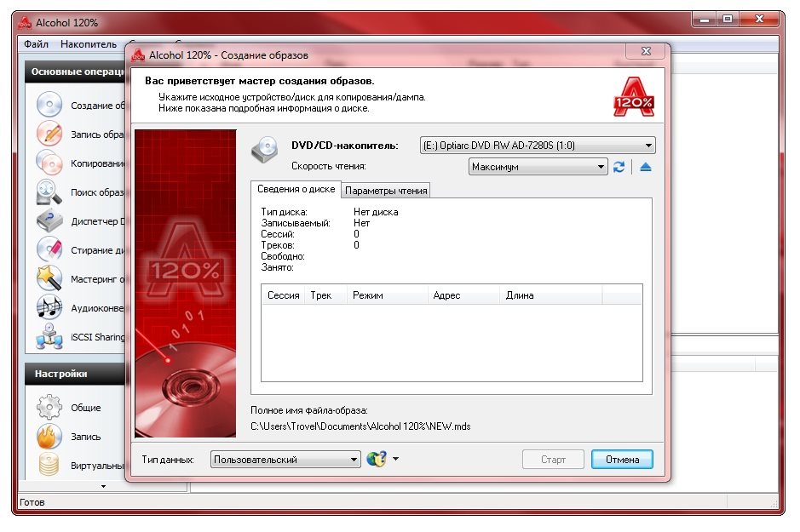The width and height of the screenshot is (800, 532).
Task: Click the Настройки panel header
Action: 75,374
